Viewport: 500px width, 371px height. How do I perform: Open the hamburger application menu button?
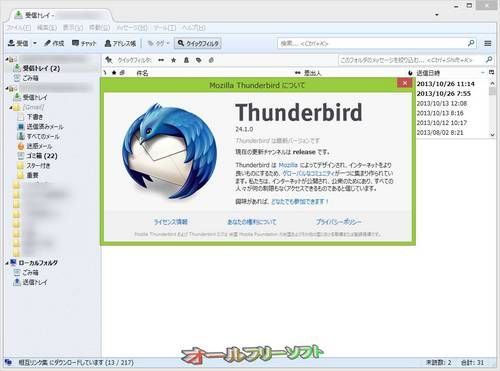[488, 43]
